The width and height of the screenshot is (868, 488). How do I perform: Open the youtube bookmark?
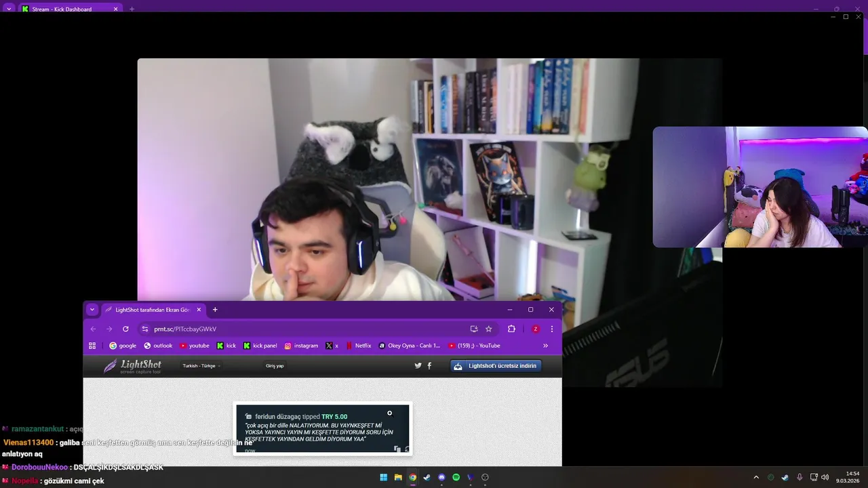pos(195,346)
